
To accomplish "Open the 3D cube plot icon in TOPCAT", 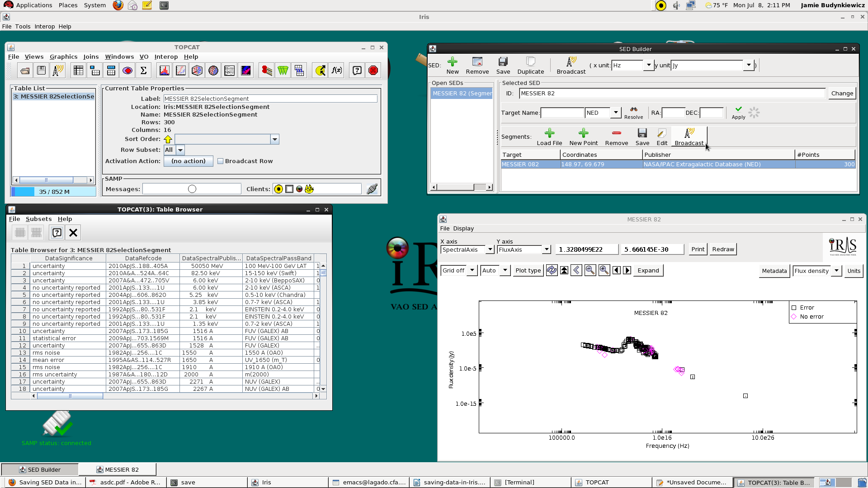I will coord(197,70).
